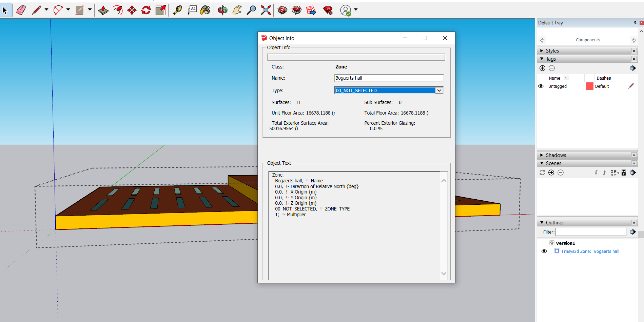Select the Offset tool
Image resolution: width=644 pixels, height=322 pixels.
[x=118, y=10]
